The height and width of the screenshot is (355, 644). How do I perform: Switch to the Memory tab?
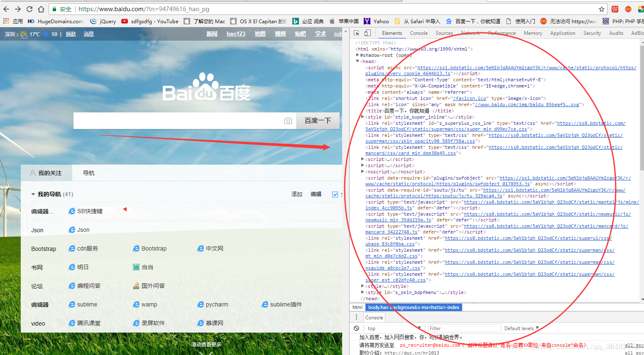(533, 33)
